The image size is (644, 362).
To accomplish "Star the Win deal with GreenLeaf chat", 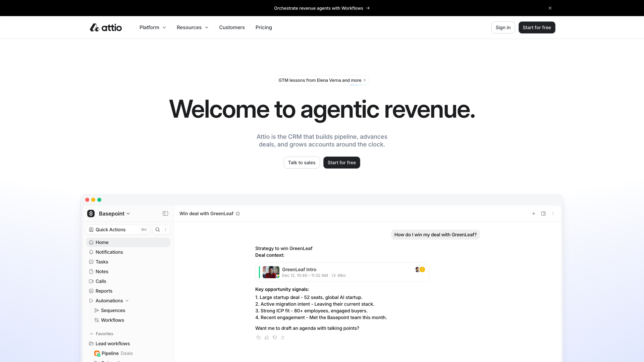I will (238, 214).
